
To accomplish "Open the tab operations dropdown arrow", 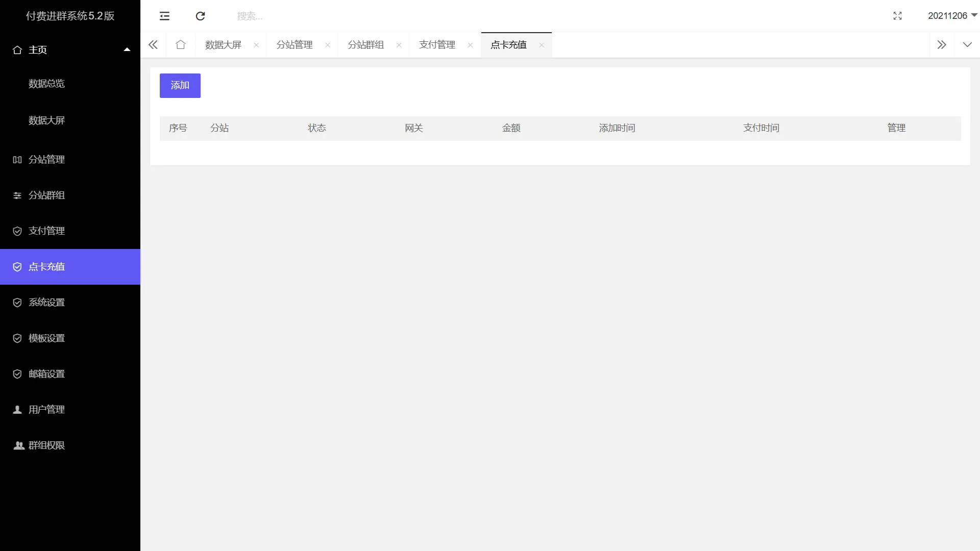I will [967, 45].
